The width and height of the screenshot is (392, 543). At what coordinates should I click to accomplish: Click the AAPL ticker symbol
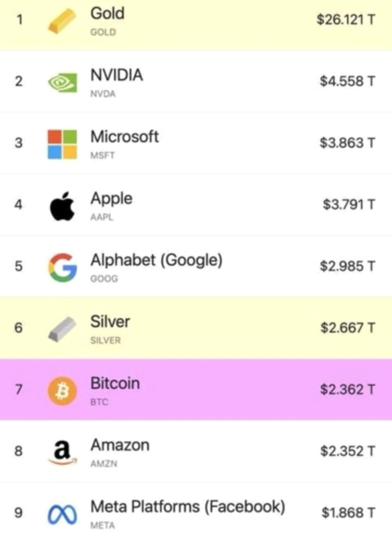click(x=102, y=218)
